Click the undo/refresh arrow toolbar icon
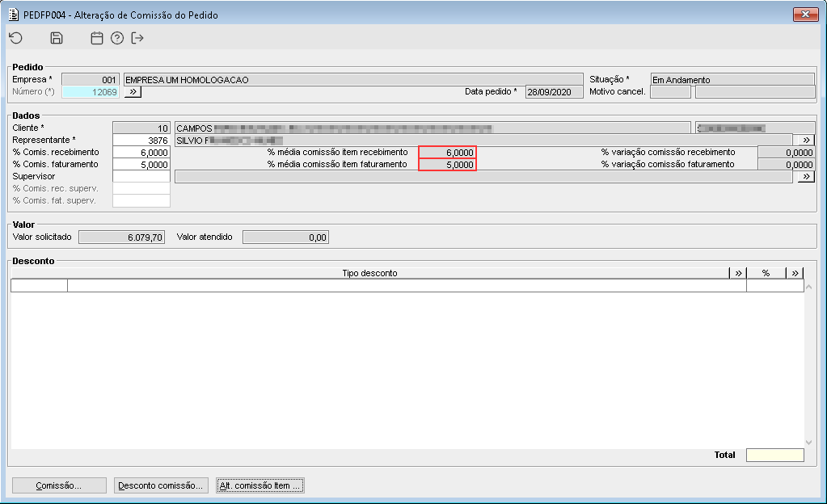The height and width of the screenshot is (504, 827). [16, 38]
